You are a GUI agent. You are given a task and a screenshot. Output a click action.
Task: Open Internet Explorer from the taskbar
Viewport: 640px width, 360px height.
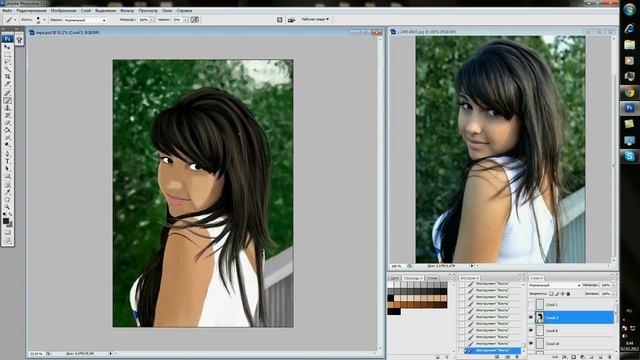click(x=629, y=28)
